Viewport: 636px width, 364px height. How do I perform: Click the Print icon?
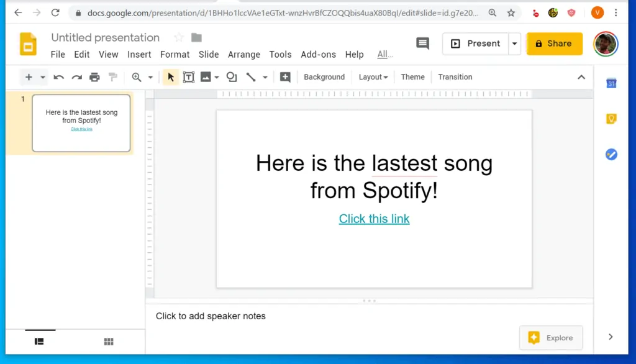[x=93, y=76]
